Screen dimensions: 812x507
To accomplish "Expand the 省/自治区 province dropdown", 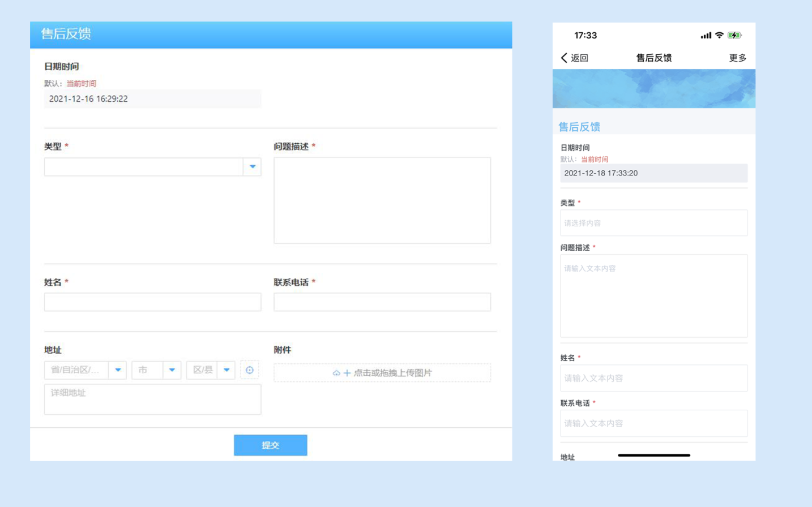I will coord(118,370).
